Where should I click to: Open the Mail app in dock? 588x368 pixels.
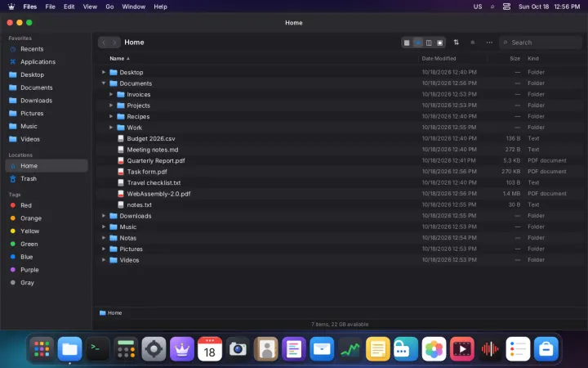(322, 349)
